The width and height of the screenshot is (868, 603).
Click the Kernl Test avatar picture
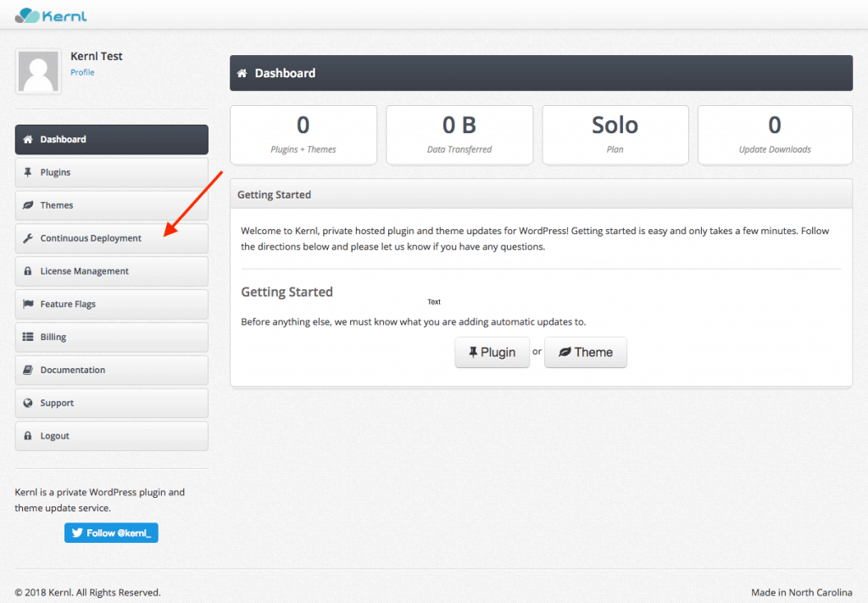[x=38, y=71]
